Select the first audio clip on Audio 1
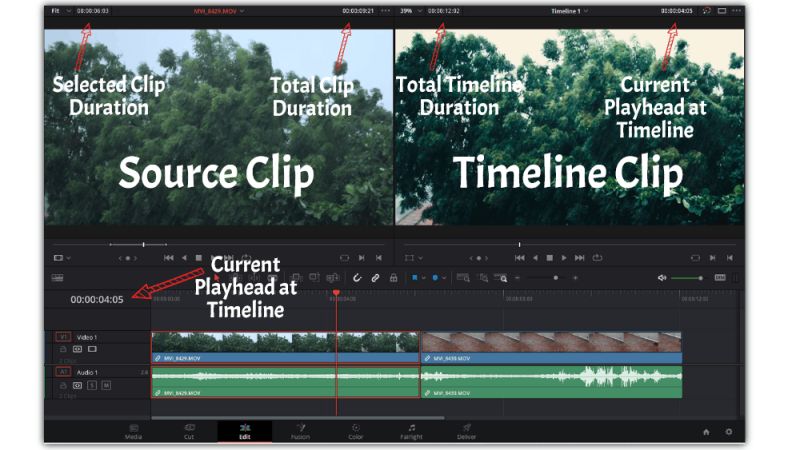 click(285, 382)
